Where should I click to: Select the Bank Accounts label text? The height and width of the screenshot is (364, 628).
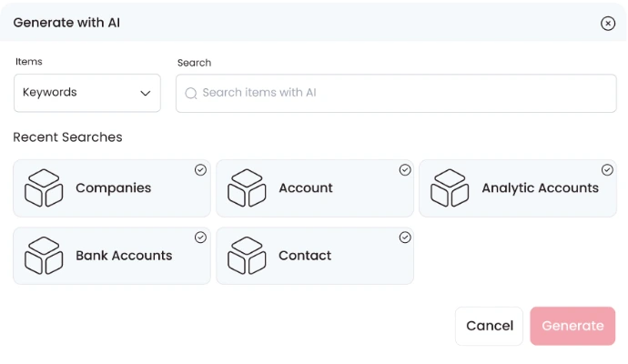pyautogui.click(x=124, y=256)
